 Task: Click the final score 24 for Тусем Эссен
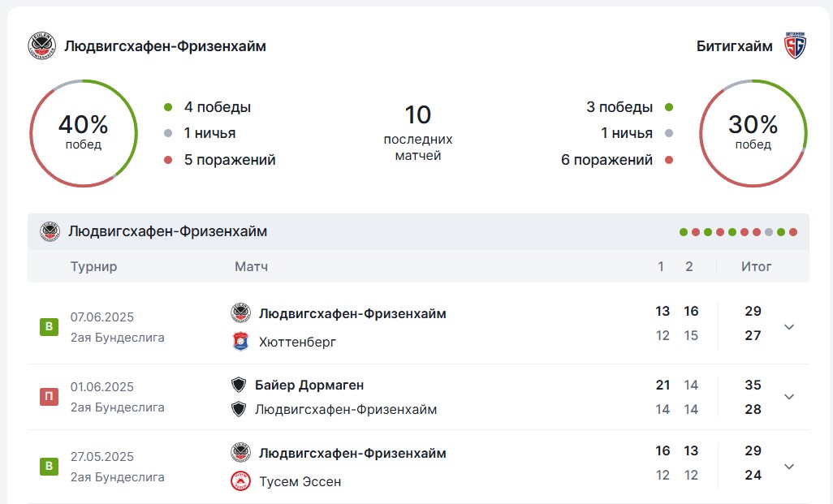[x=753, y=476]
